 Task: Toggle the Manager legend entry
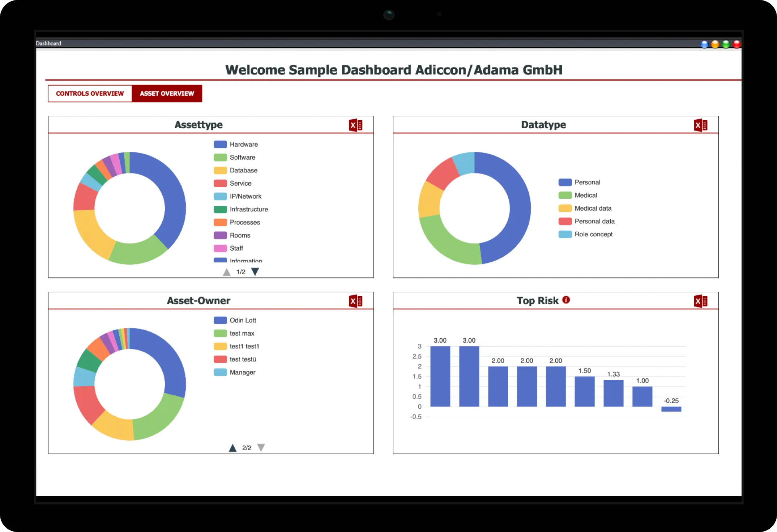[x=235, y=372]
